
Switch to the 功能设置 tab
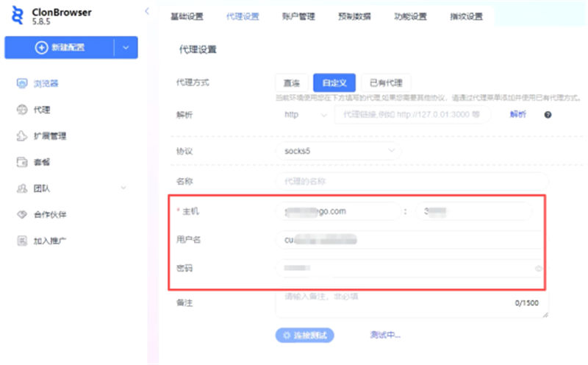click(410, 16)
